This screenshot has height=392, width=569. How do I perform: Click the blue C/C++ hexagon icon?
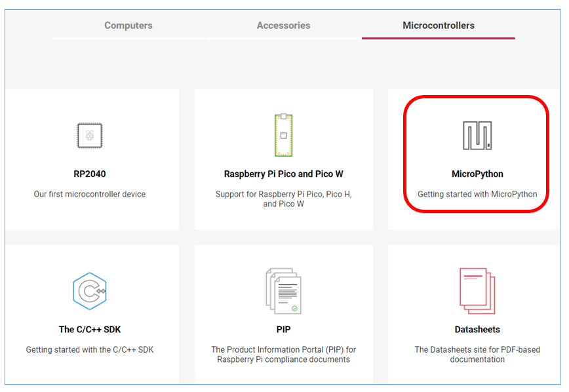(90, 291)
